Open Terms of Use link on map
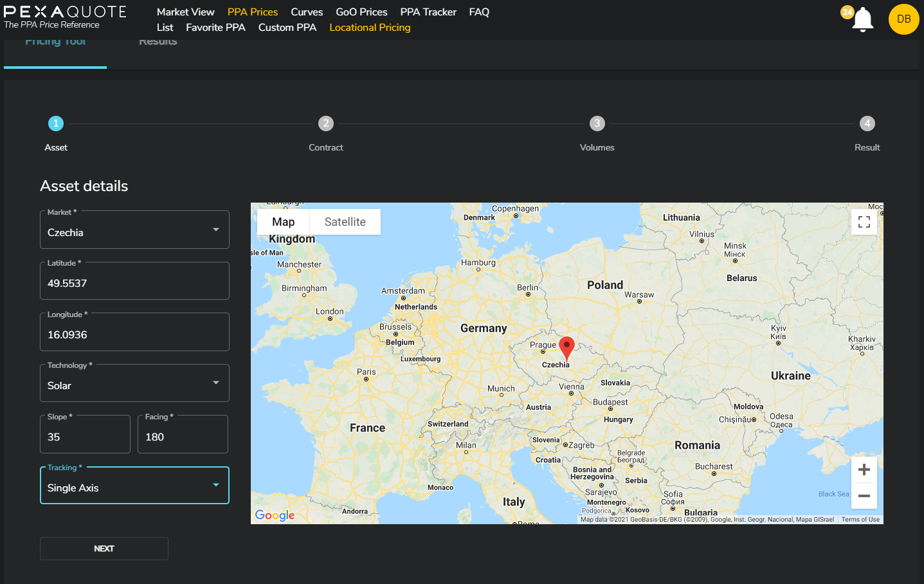Image resolution: width=924 pixels, height=584 pixels. click(860, 520)
